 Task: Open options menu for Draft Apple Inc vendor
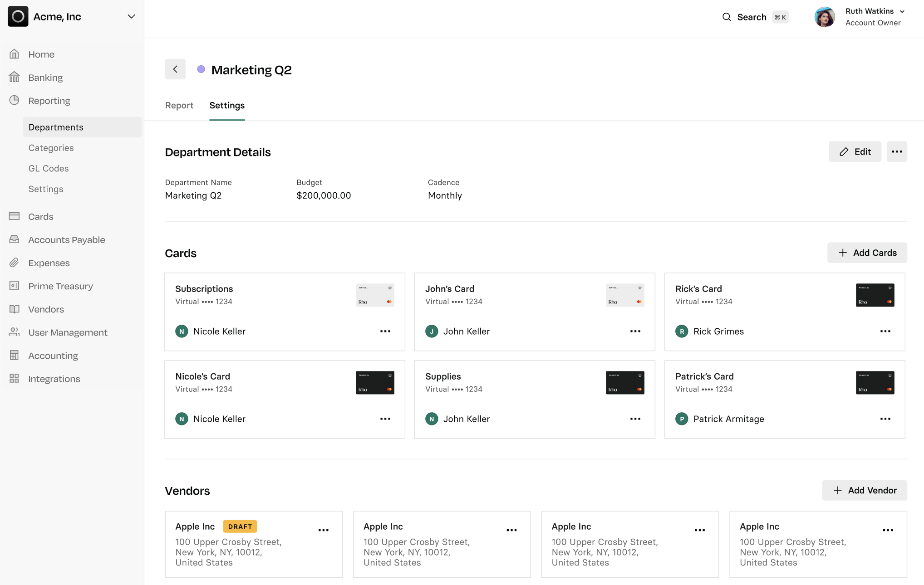pos(323,530)
